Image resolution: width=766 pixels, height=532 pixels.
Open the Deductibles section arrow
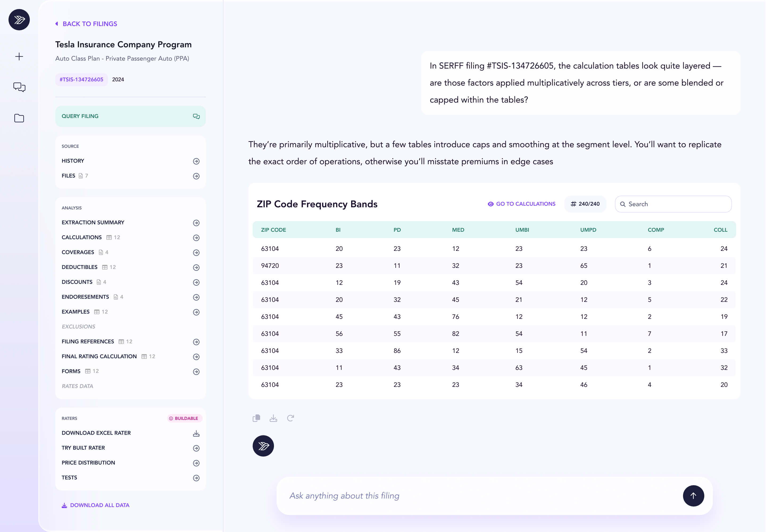tap(196, 267)
